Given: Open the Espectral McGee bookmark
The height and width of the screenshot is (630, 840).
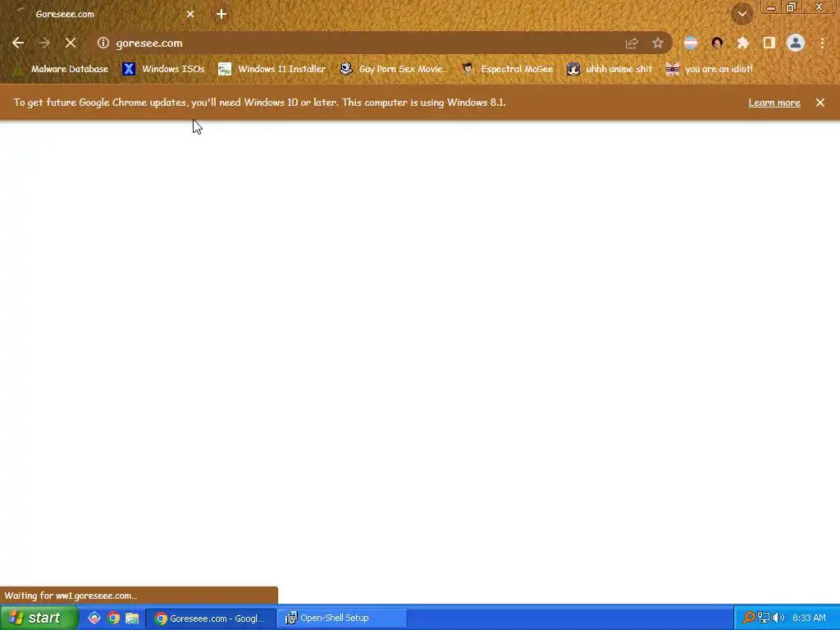Looking at the screenshot, I should point(507,69).
